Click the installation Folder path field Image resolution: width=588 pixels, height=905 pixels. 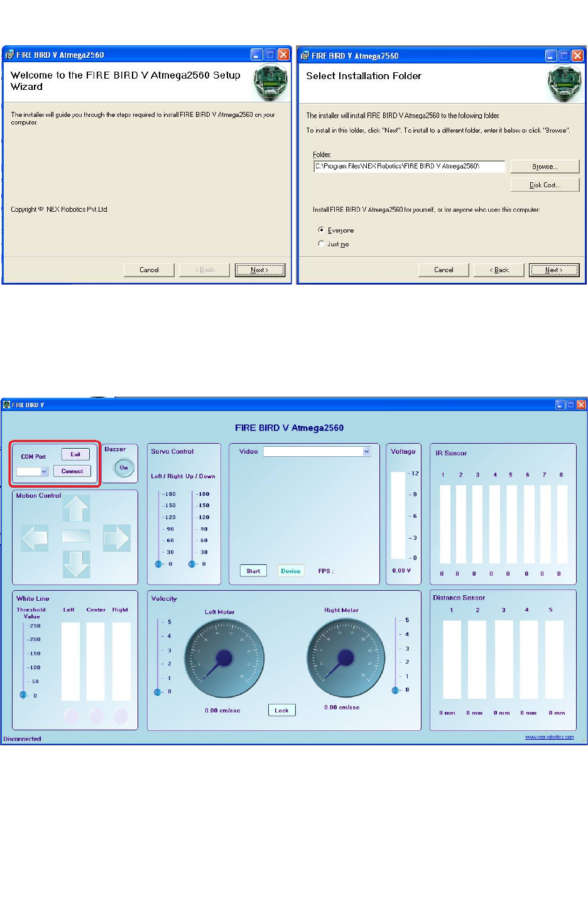point(409,166)
